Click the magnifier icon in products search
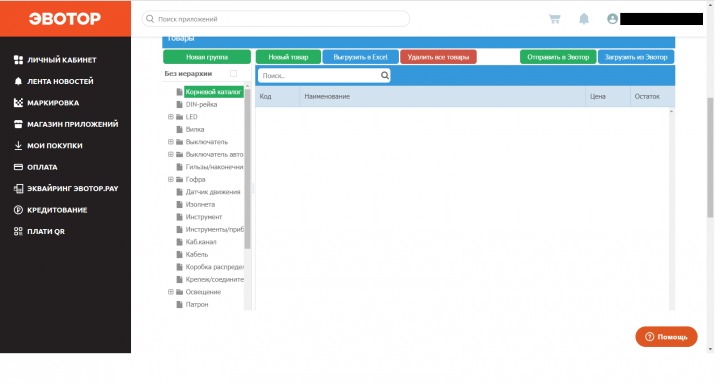The width and height of the screenshot is (720, 384). [x=385, y=75]
